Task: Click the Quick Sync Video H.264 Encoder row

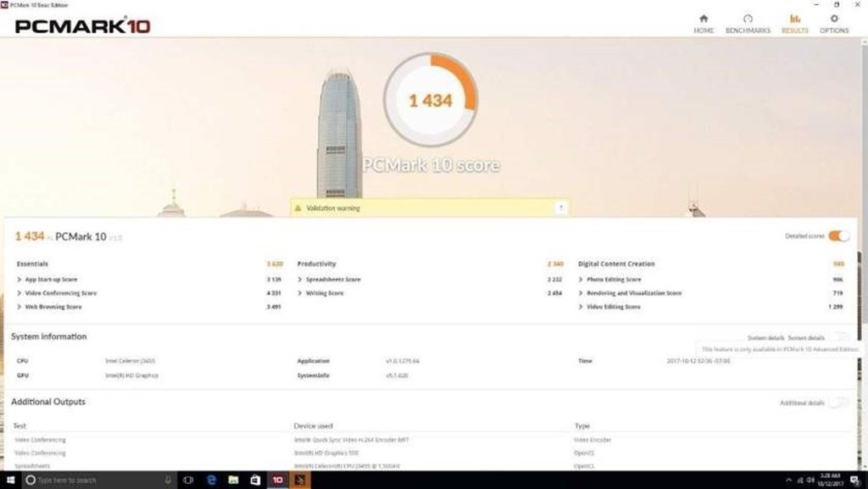Action: coord(352,440)
